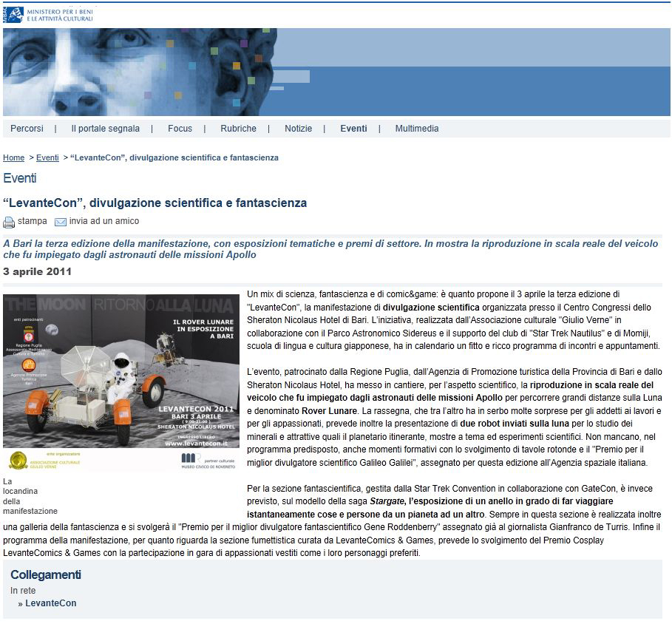Image resolution: width=672 pixels, height=624 pixels.
Task: Click the printer icon next to stampa
Action: pos(9,222)
